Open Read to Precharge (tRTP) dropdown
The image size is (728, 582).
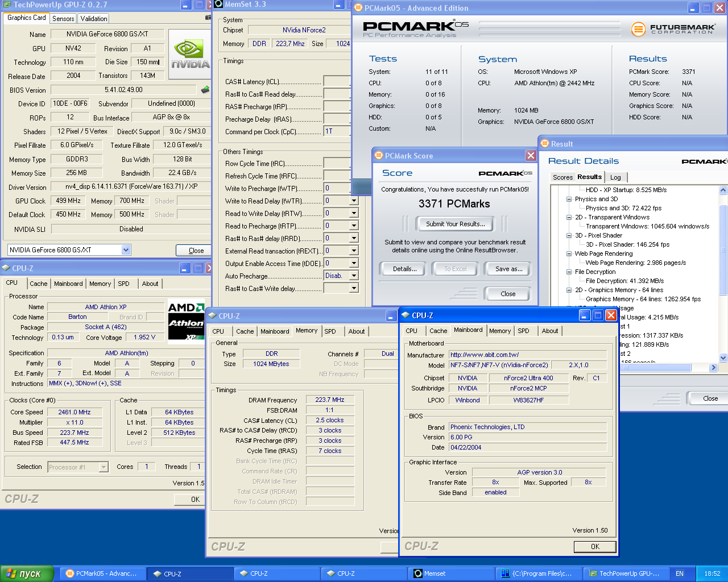point(354,226)
